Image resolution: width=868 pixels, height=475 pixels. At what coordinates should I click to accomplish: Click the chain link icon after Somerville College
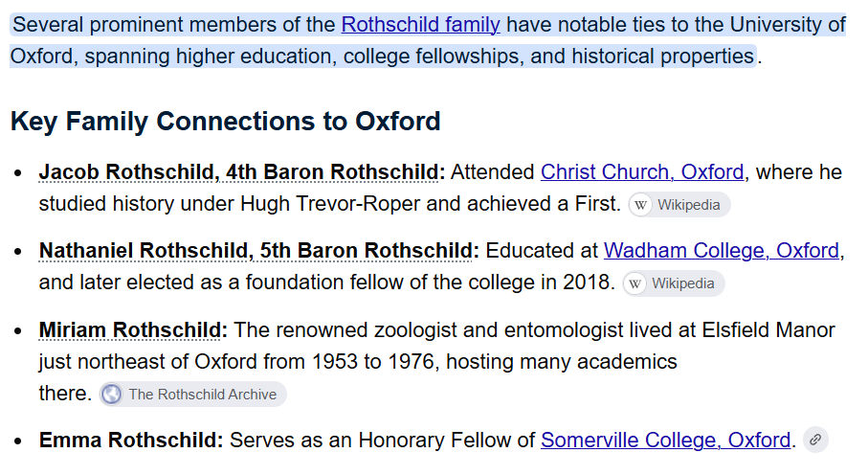(815, 441)
